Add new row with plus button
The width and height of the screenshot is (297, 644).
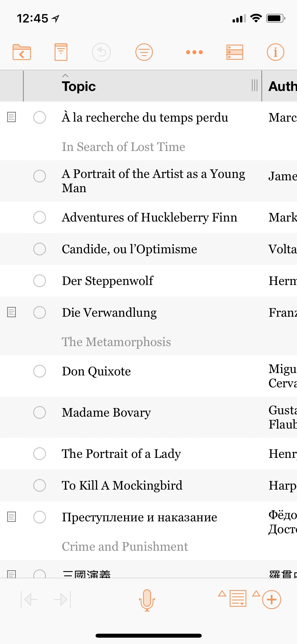click(x=271, y=600)
